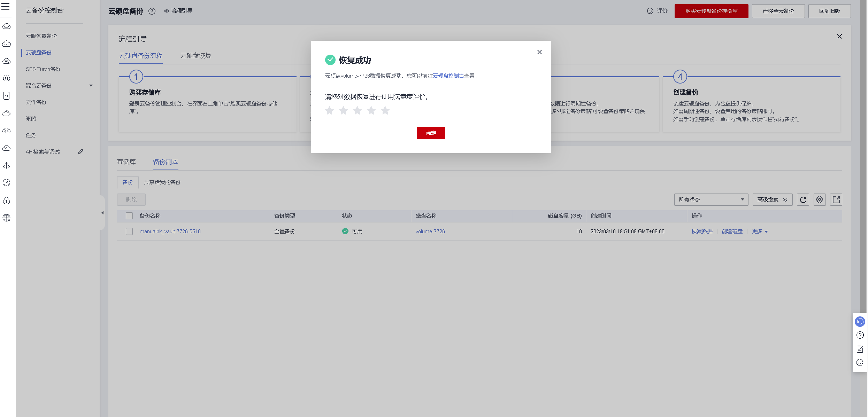Click the export icon beside settings gear

click(836, 199)
